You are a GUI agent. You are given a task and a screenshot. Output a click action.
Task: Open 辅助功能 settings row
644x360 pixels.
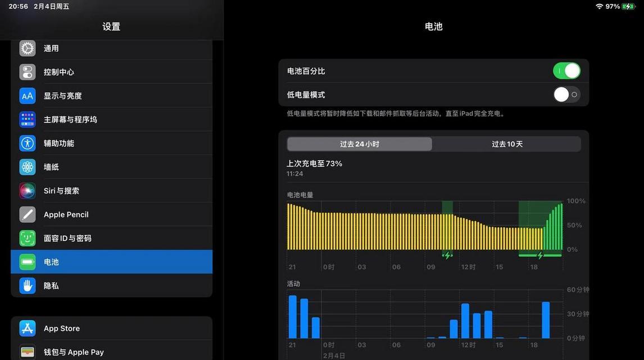112,143
